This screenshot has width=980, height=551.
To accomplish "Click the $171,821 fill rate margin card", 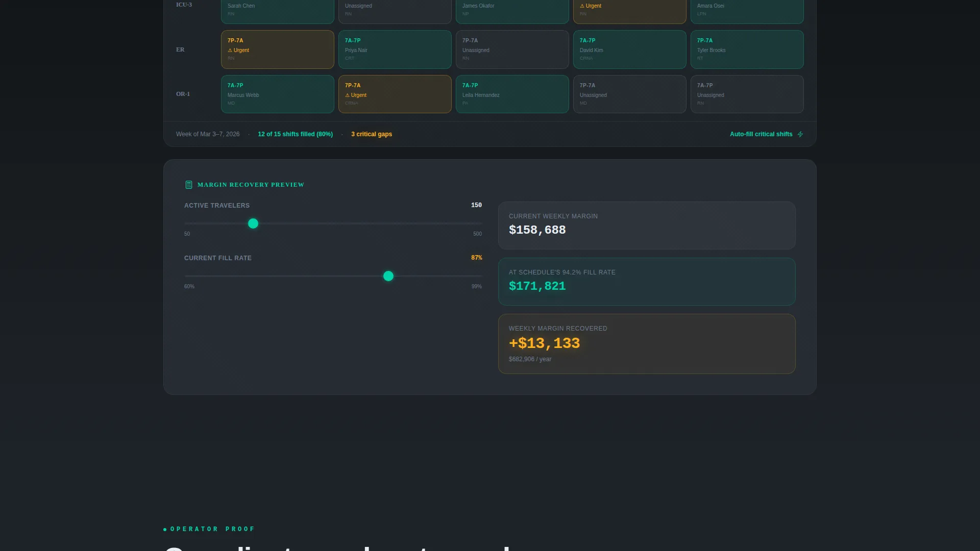I will (647, 282).
